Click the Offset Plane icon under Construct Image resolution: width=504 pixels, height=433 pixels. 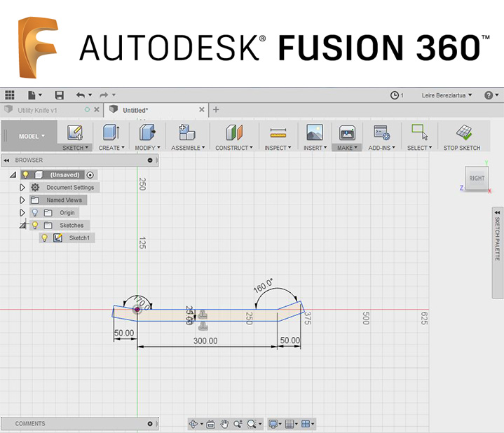click(234, 132)
